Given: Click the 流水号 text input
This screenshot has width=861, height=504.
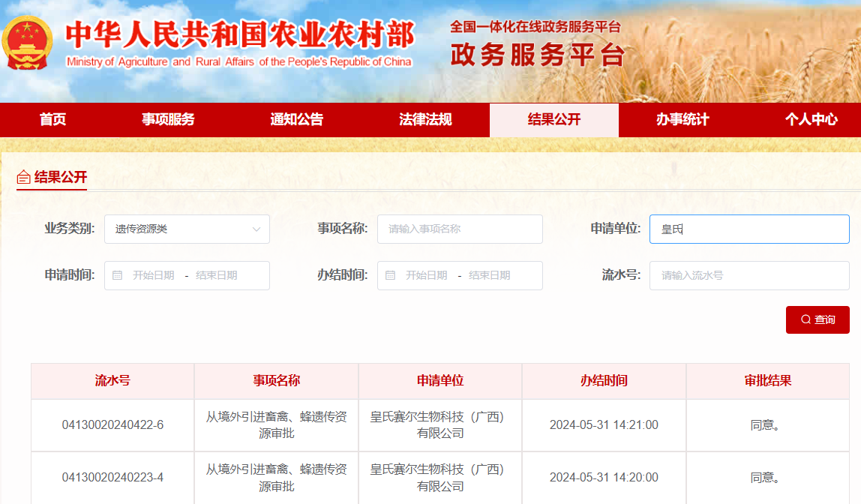Looking at the screenshot, I should (x=748, y=275).
